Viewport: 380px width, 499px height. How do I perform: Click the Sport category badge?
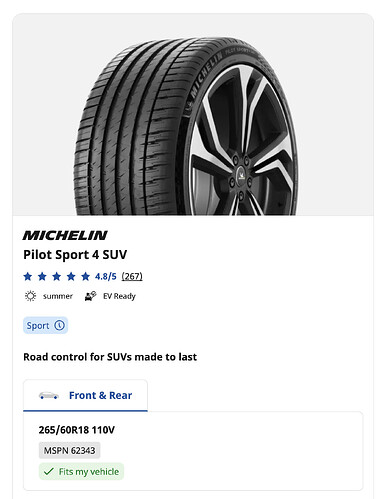point(45,325)
